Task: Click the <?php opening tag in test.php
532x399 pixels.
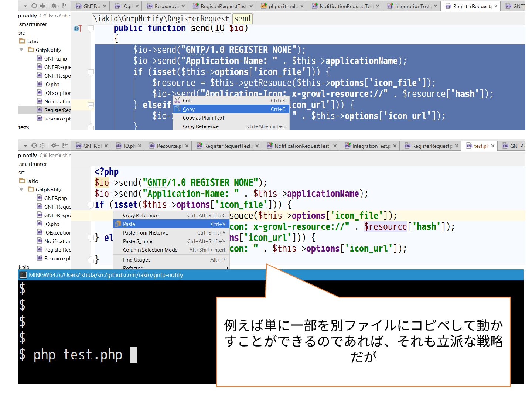Action: 106,171
